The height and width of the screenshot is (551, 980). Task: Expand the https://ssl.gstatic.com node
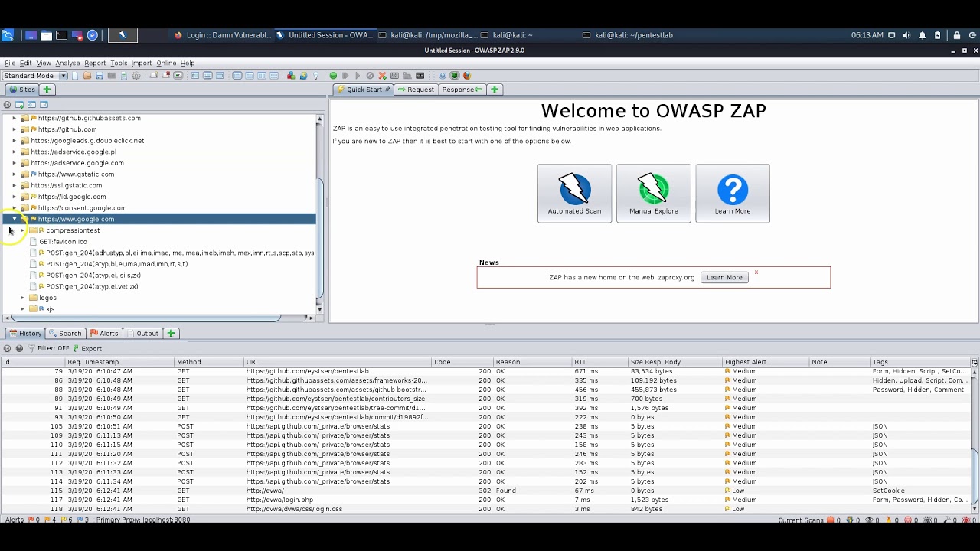click(14, 185)
